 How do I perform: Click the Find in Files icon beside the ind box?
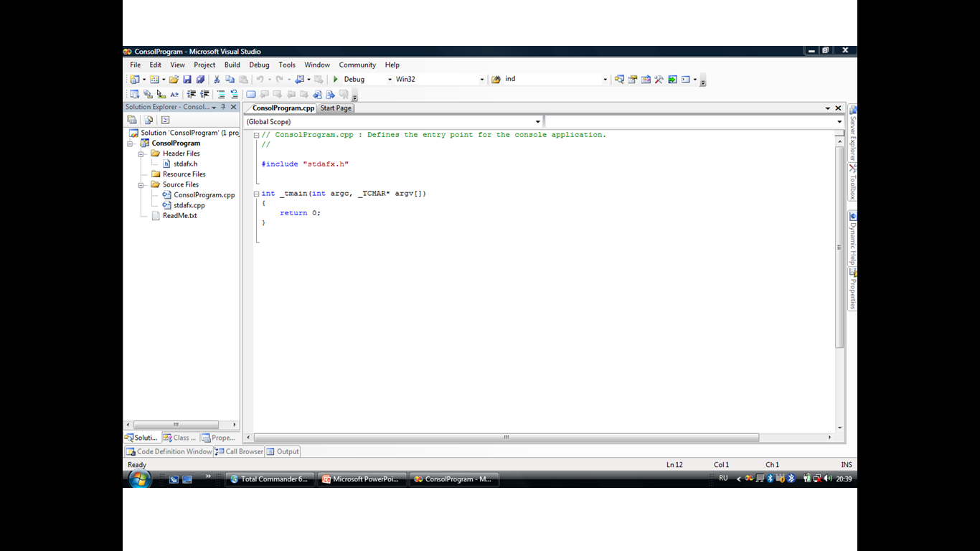point(496,80)
